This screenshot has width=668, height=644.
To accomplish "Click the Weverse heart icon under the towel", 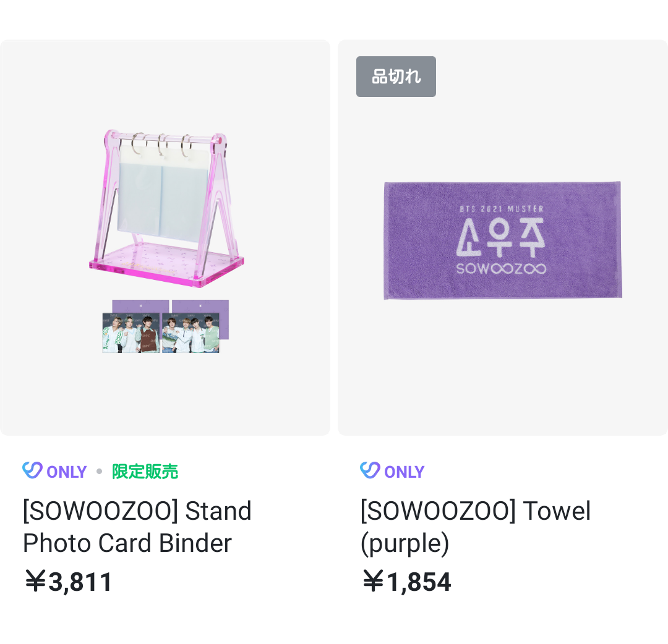I will (370, 470).
